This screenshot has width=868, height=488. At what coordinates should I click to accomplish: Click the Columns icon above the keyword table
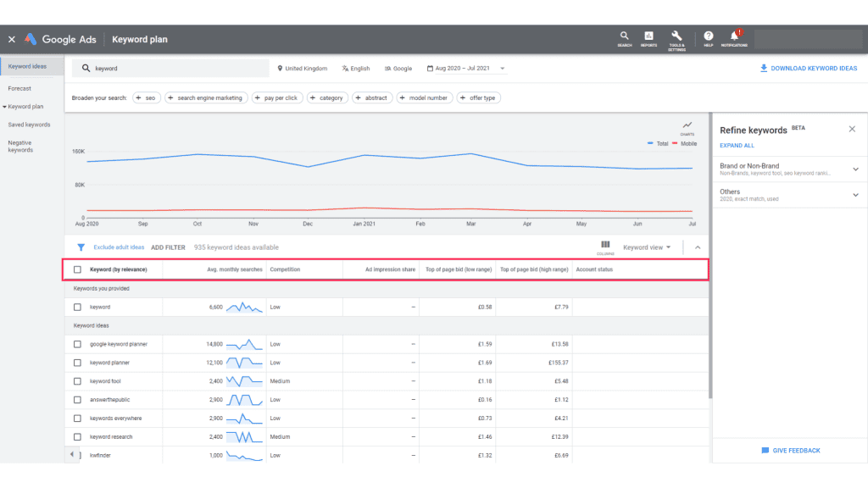pyautogui.click(x=605, y=246)
